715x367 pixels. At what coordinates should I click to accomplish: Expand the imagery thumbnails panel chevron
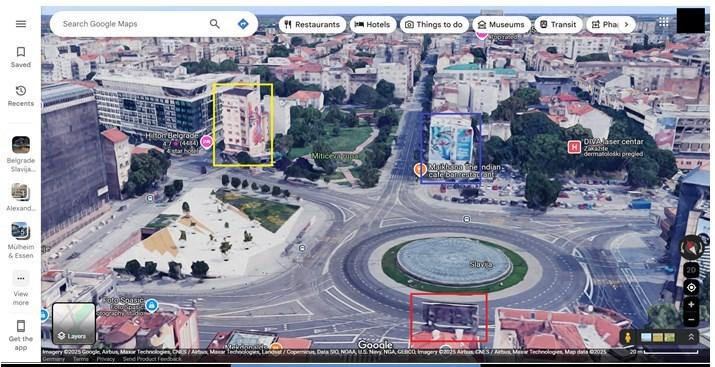pos(691,337)
